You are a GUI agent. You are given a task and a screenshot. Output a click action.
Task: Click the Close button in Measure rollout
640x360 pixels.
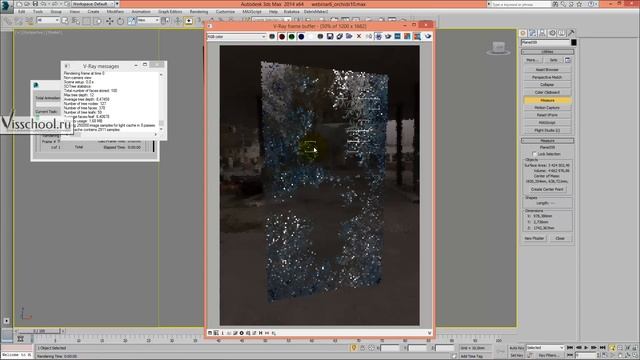coord(560,238)
